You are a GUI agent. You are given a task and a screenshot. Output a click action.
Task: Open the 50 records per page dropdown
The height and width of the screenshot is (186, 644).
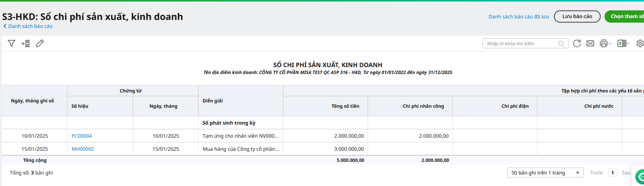click(x=545, y=173)
